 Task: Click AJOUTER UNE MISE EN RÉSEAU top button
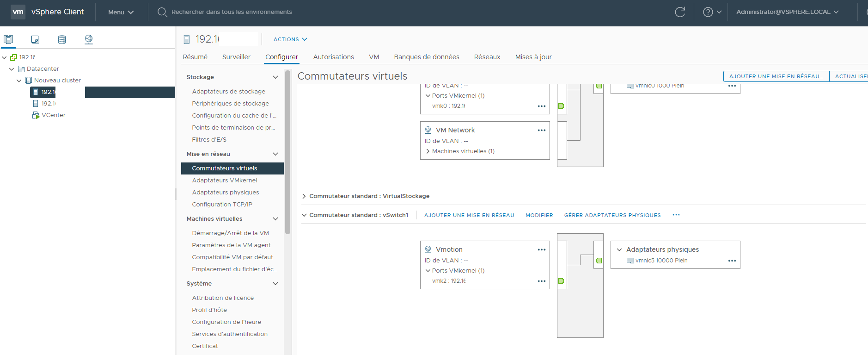[x=776, y=76]
